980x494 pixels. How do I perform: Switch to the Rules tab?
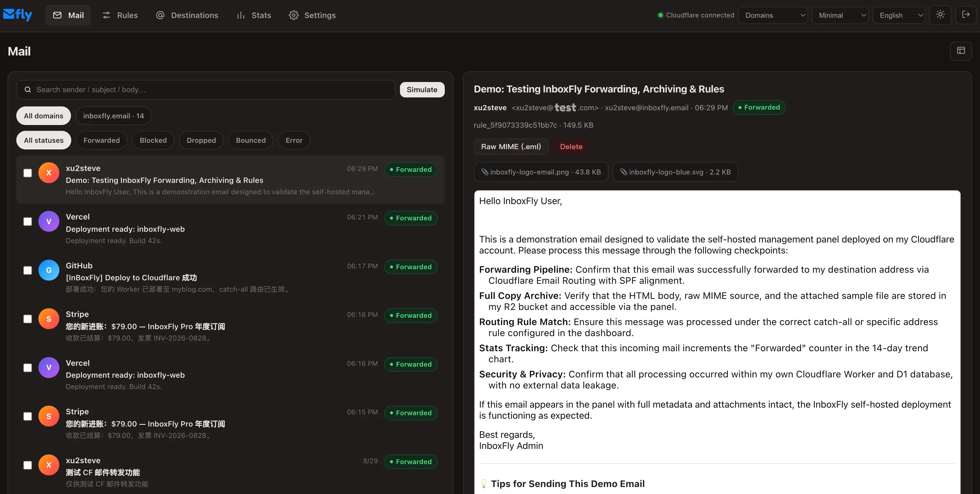click(x=120, y=15)
